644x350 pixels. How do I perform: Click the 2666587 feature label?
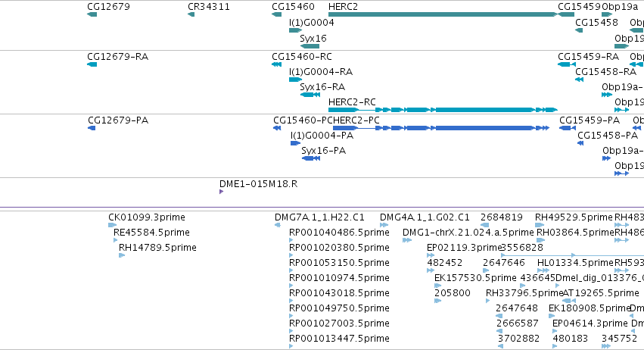[517, 324]
